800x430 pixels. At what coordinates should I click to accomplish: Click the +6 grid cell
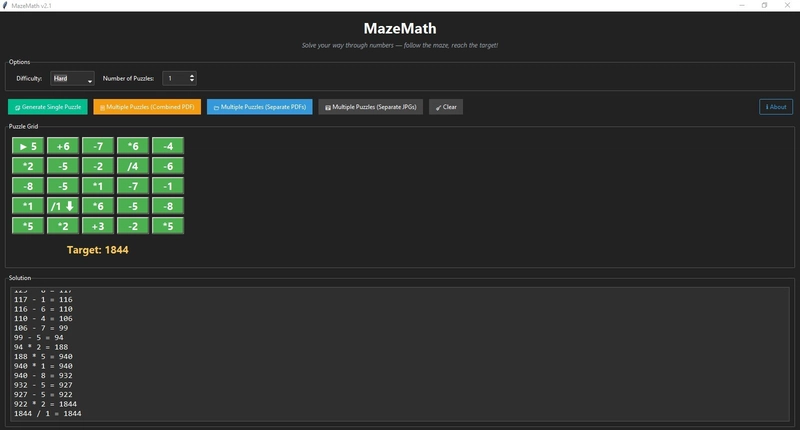point(63,146)
